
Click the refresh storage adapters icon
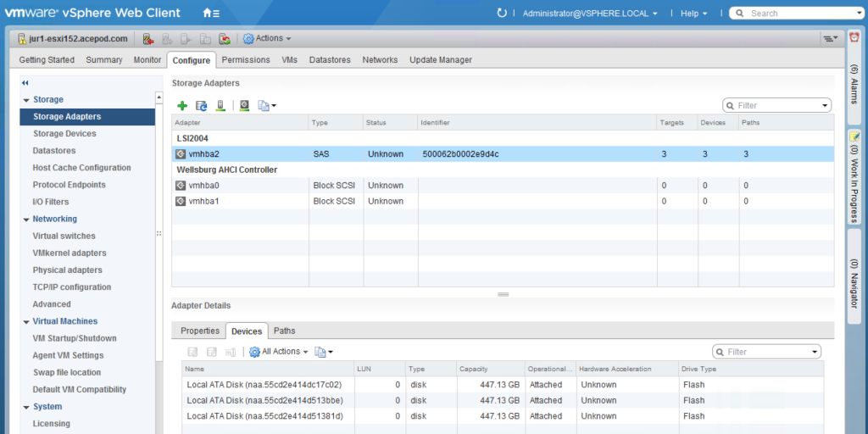(x=202, y=105)
